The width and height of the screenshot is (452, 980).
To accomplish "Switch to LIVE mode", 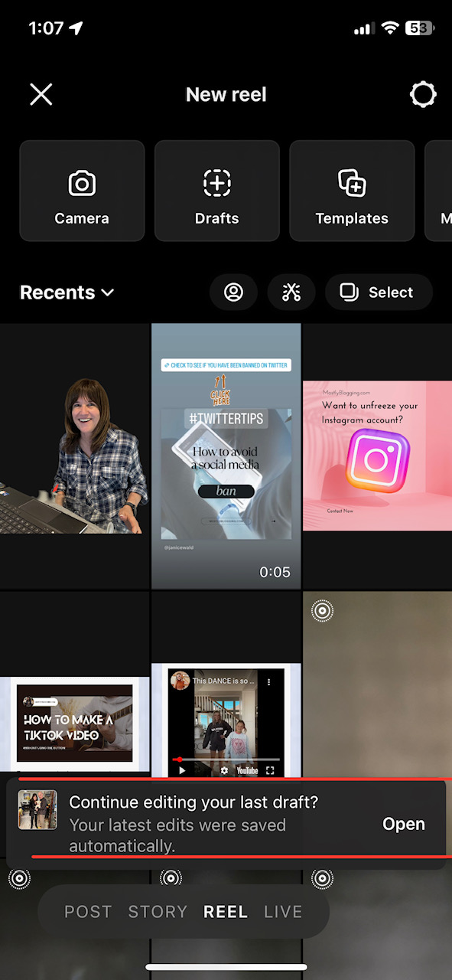I will coord(283,912).
